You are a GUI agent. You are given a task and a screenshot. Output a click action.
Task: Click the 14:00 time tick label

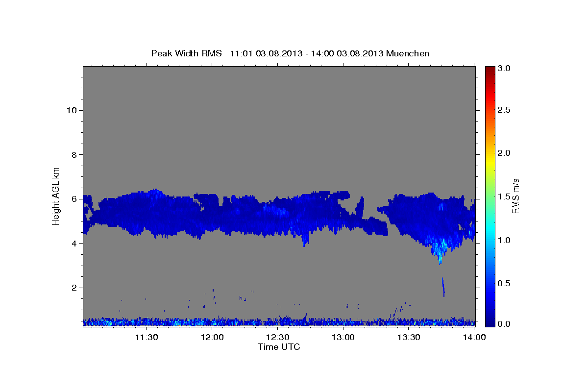pos(475,337)
